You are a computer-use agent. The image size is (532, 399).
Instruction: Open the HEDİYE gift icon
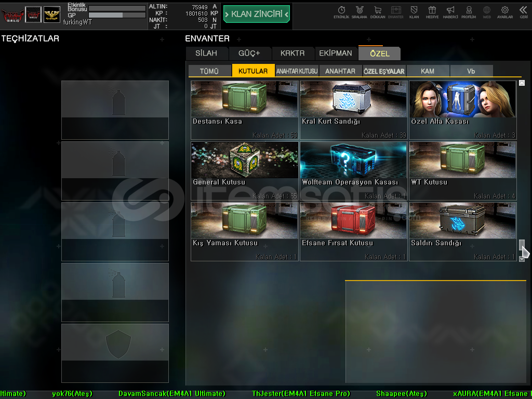point(432,12)
